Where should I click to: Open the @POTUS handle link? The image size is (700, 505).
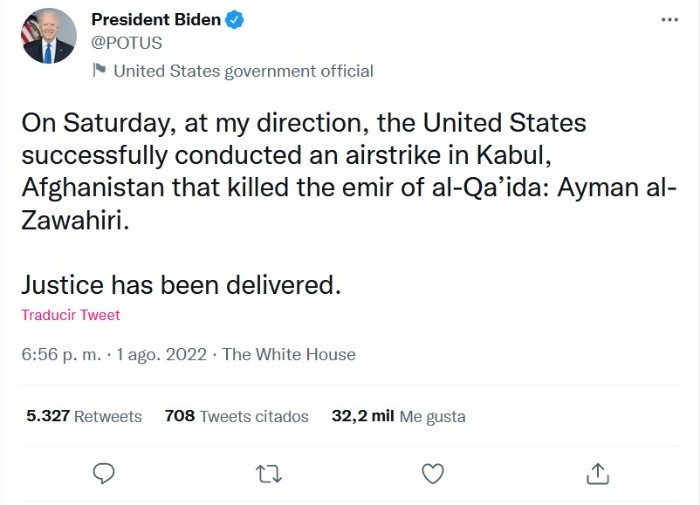point(126,43)
